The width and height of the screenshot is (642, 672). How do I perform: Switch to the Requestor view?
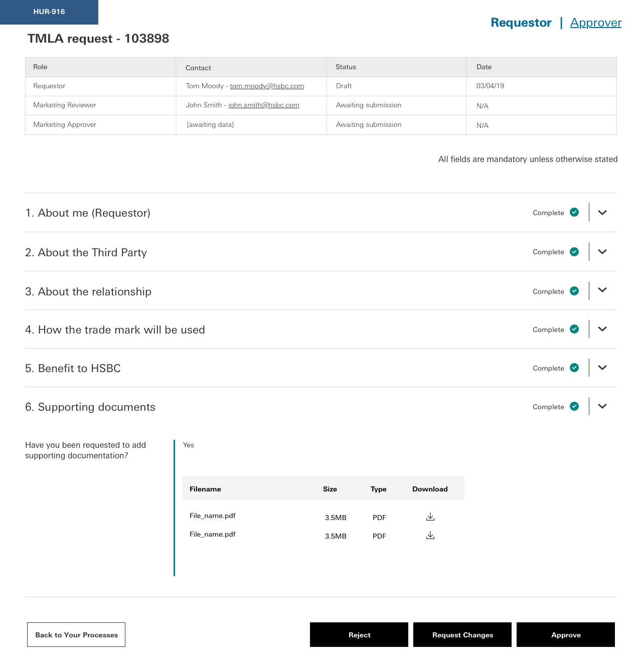521,23
